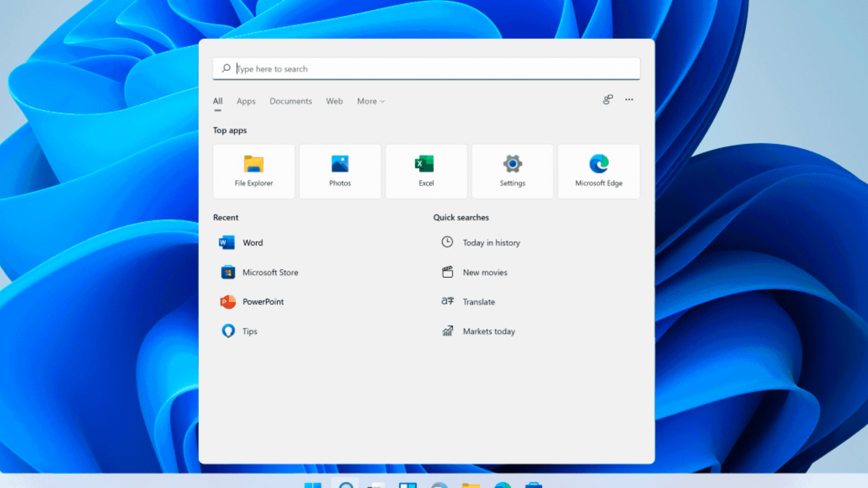This screenshot has width=868, height=488.
Task: Click inside the search input box
Action: (x=426, y=69)
